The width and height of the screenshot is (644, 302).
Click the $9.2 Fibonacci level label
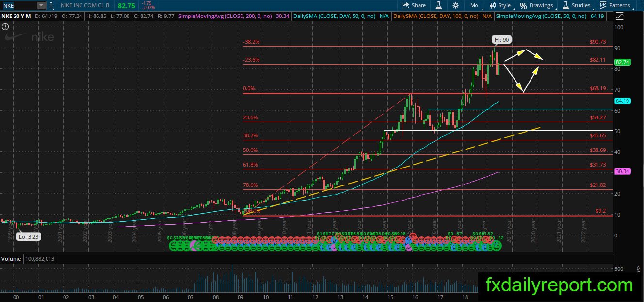pyautogui.click(x=601, y=211)
